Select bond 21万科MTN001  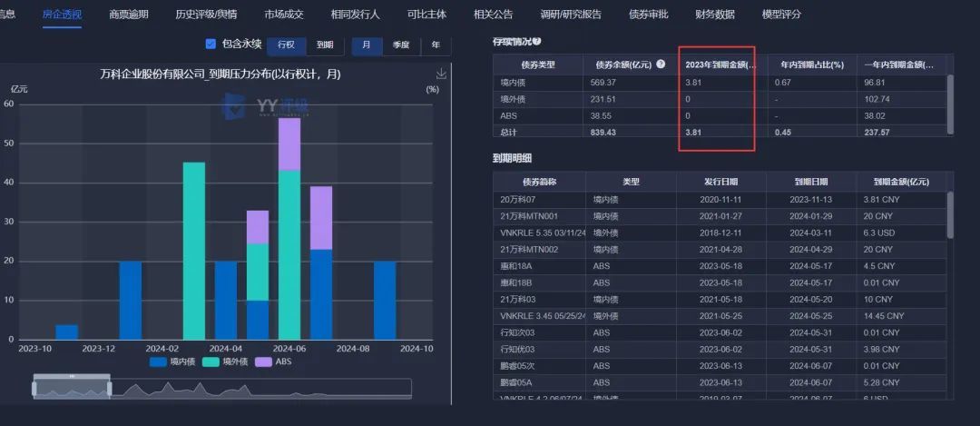coord(528,216)
